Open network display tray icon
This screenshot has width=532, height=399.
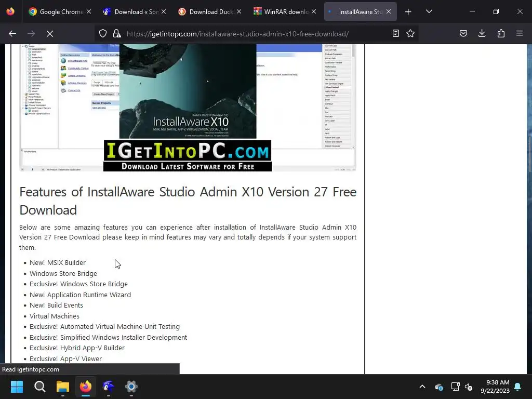click(455, 387)
